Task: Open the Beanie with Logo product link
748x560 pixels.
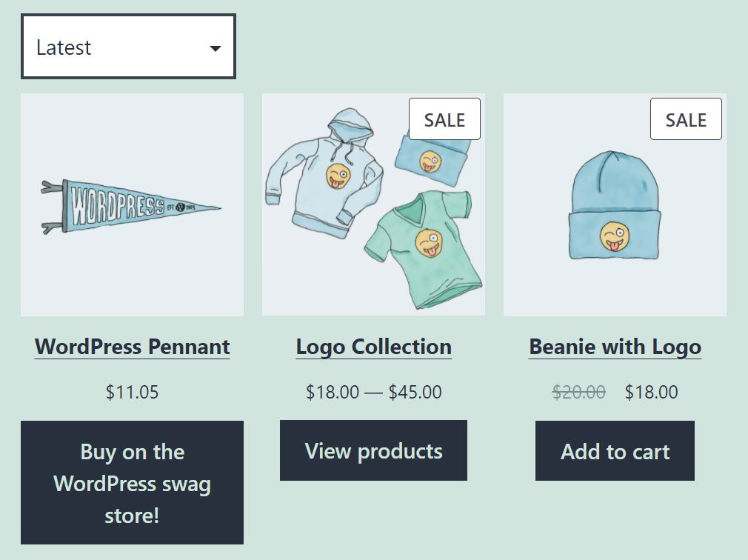Action: click(x=615, y=346)
